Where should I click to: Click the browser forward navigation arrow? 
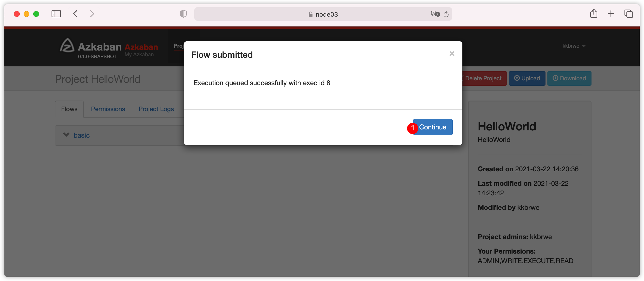point(92,14)
